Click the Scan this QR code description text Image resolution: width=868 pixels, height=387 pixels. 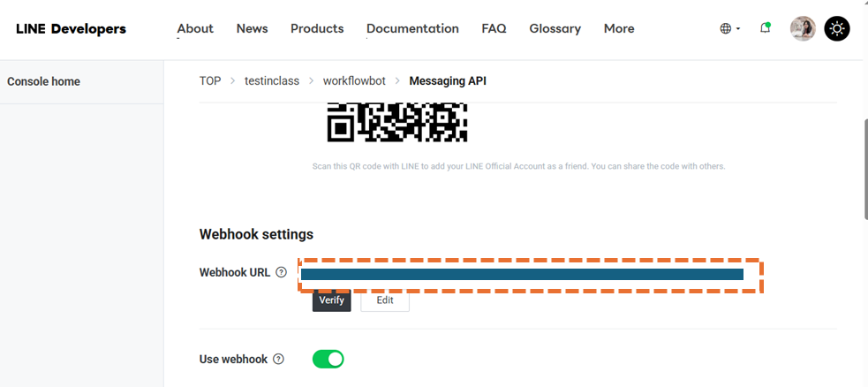click(x=518, y=166)
